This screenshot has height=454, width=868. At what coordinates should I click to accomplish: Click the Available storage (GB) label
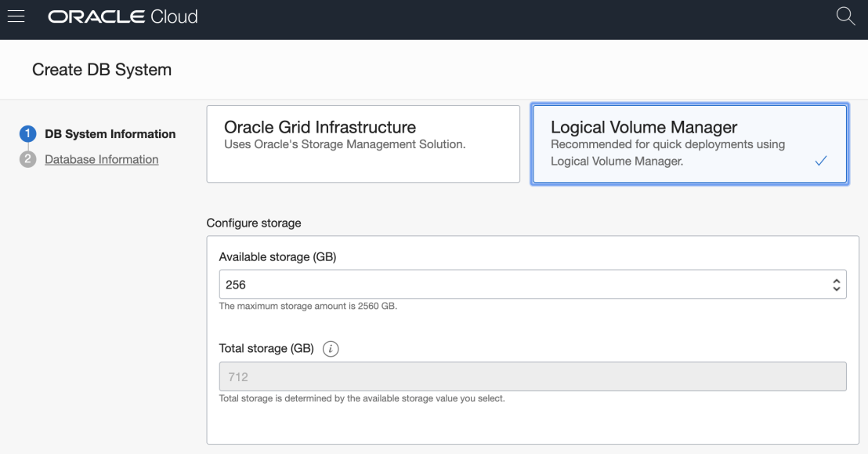(277, 256)
